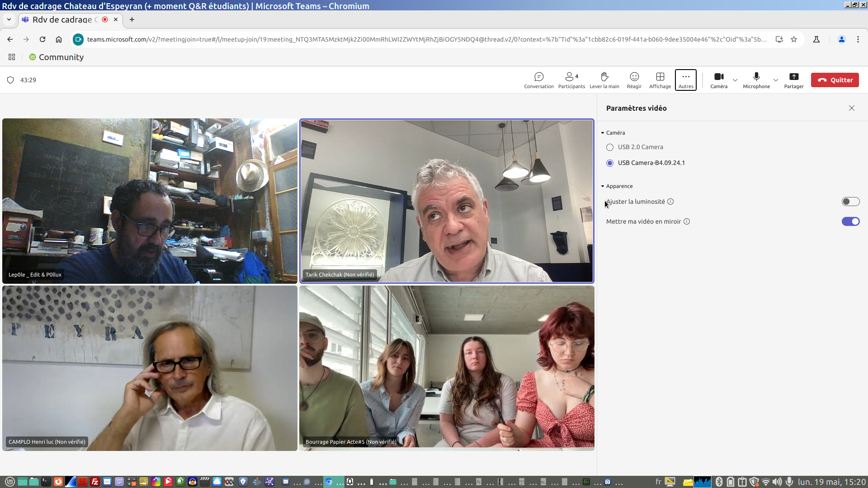Screen dimensions: 868x488
Task: Open the Conversation chat panel
Action: coord(538,80)
